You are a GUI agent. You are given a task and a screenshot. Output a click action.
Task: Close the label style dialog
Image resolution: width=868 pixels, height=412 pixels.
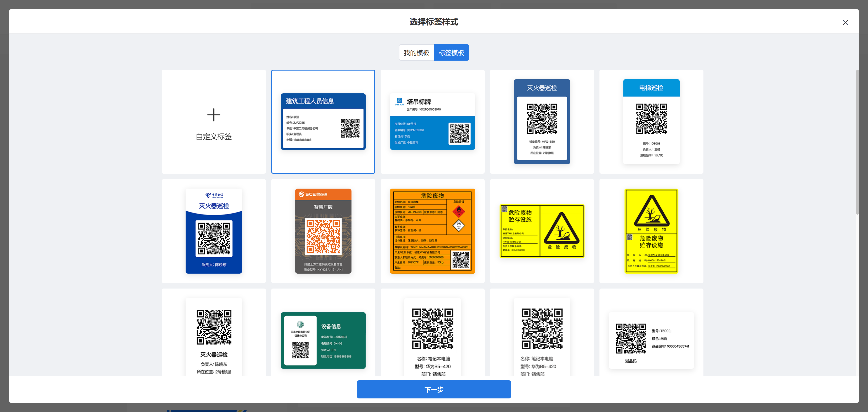(x=845, y=23)
